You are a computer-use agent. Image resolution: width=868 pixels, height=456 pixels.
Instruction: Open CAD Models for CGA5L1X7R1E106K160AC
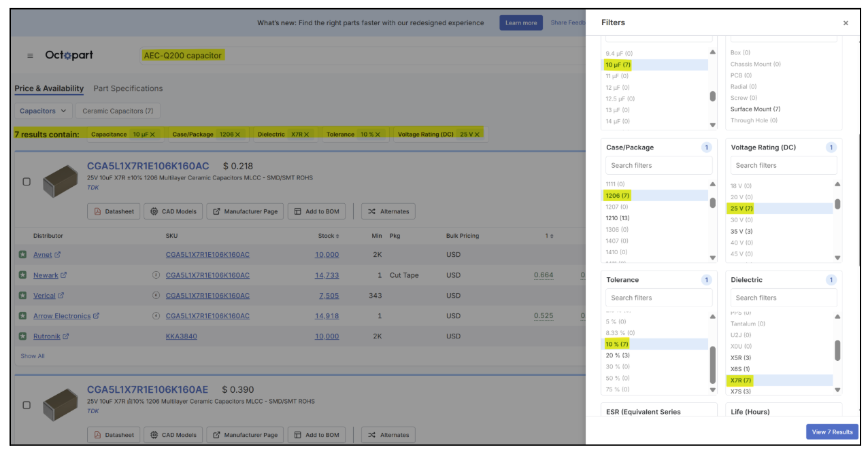(x=173, y=211)
